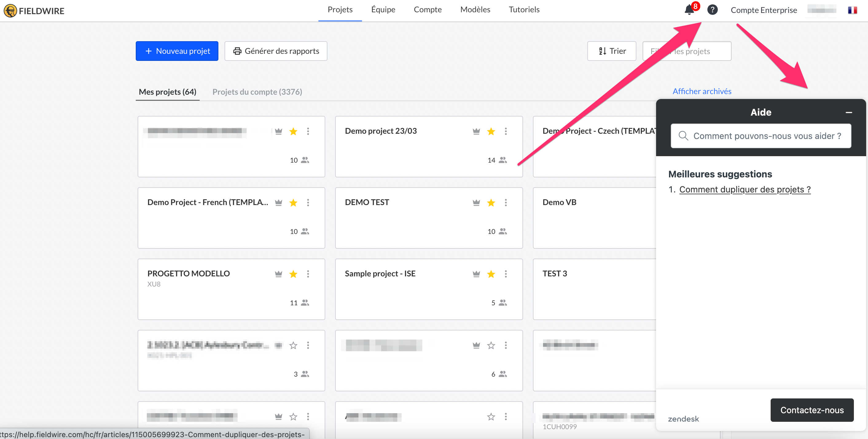868x439 pixels.
Task: Select Projets du compte (3376) tab
Action: coord(257,92)
